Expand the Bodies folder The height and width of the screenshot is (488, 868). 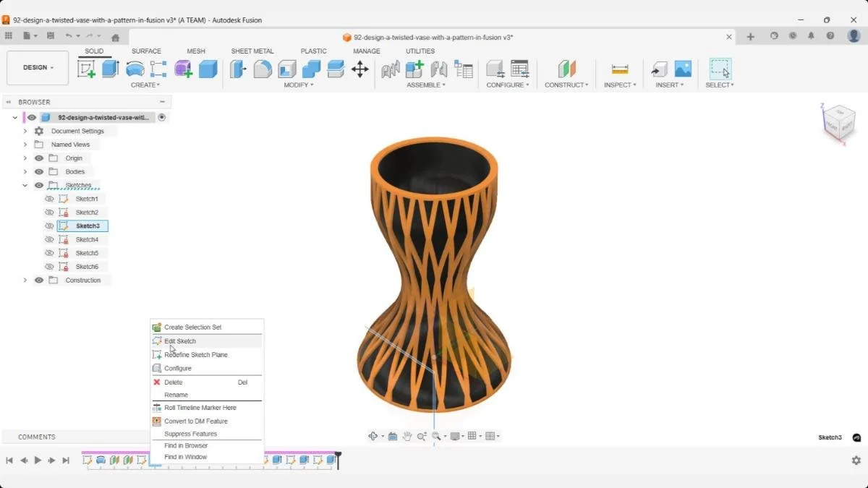(x=25, y=172)
